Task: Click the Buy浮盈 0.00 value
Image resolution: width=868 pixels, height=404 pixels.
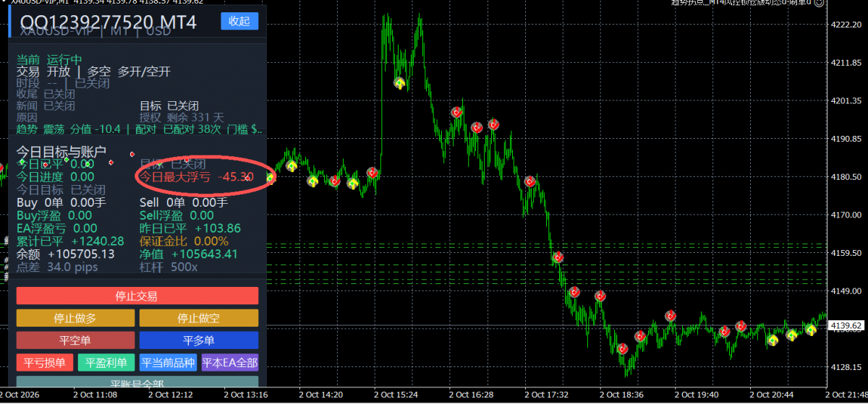Action: pos(54,215)
